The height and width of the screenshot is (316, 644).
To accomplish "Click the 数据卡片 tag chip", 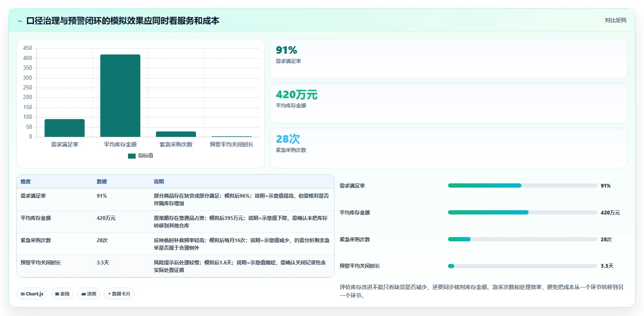I will click(x=119, y=294).
